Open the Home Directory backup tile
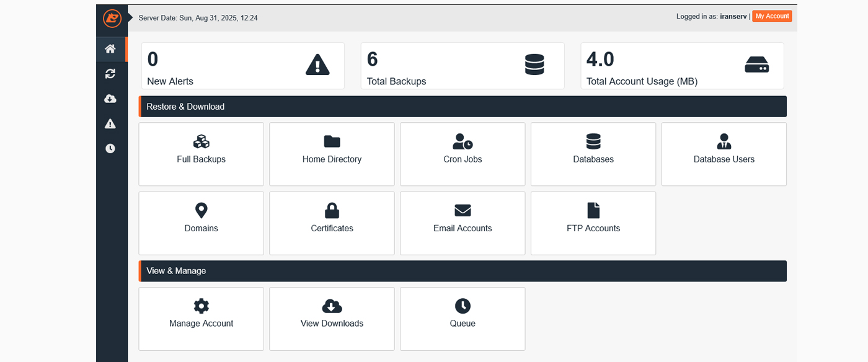 [332, 154]
